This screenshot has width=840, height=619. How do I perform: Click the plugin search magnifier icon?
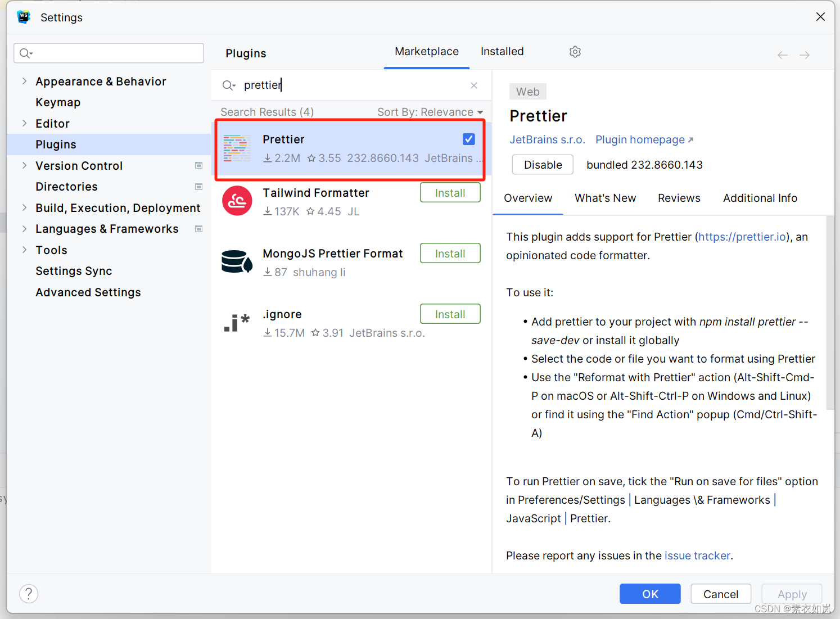[228, 85]
